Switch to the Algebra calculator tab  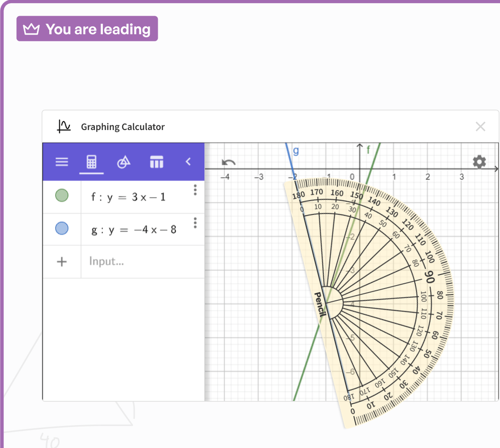(x=92, y=162)
